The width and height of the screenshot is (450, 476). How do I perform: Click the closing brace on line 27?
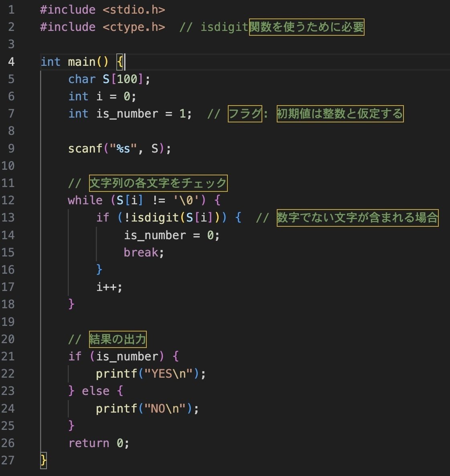(44, 460)
